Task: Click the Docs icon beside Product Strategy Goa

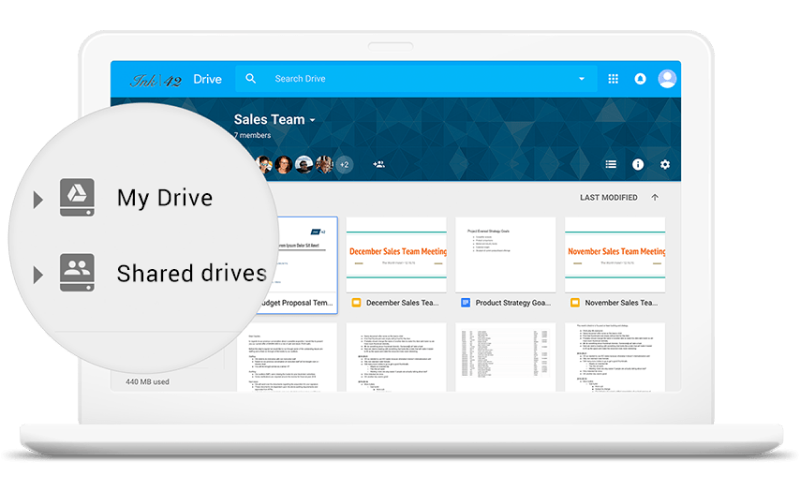Action: coord(465,303)
